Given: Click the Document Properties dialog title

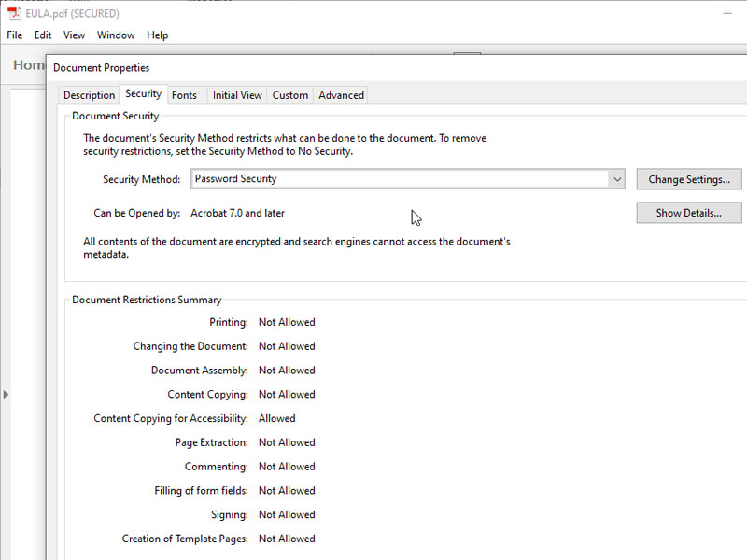Looking at the screenshot, I should pos(102,68).
